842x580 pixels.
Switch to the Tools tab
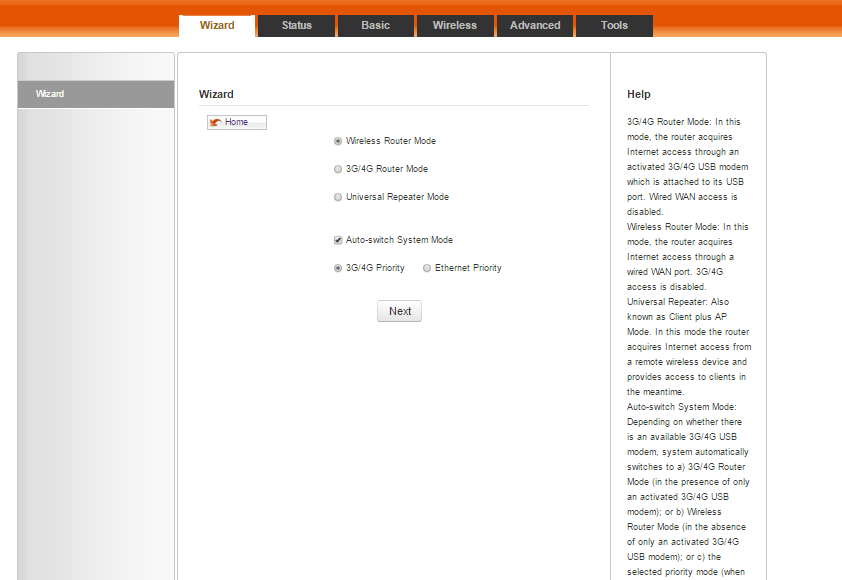pyautogui.click(x=614, y=25)
